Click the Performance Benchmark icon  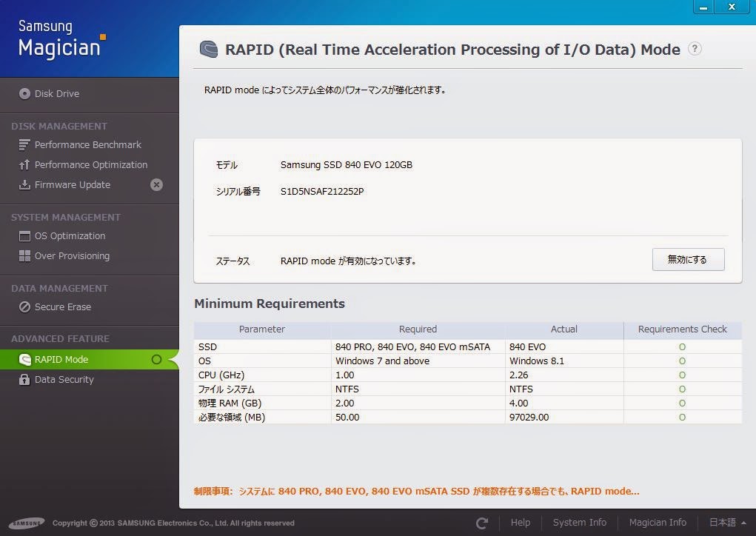click(x=24, y=144)
